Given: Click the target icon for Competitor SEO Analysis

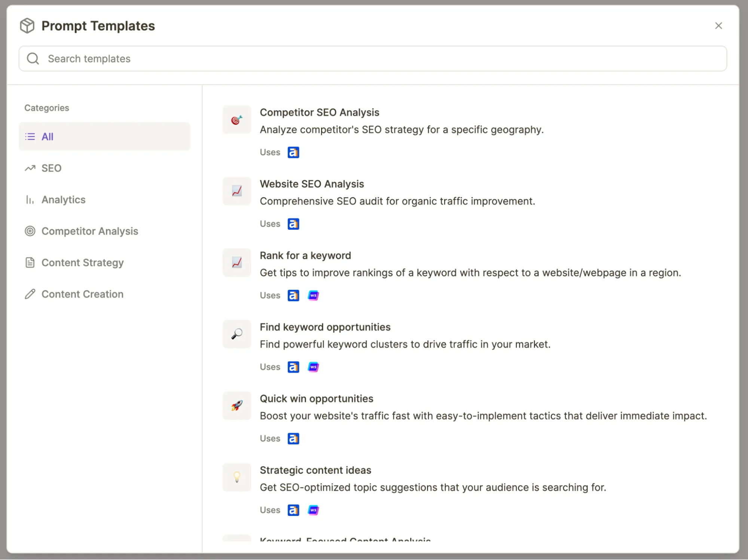Looking at the screenshot, I should [236, 120].
